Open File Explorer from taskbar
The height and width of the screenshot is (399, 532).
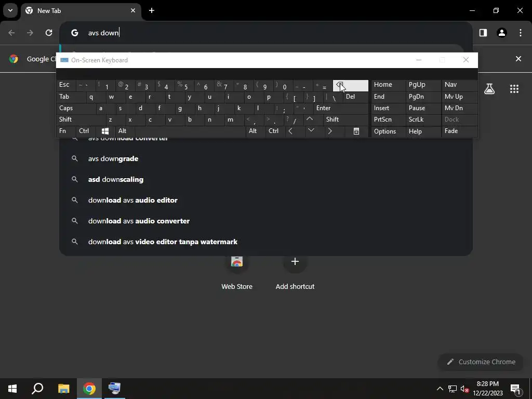pos(63,389)
